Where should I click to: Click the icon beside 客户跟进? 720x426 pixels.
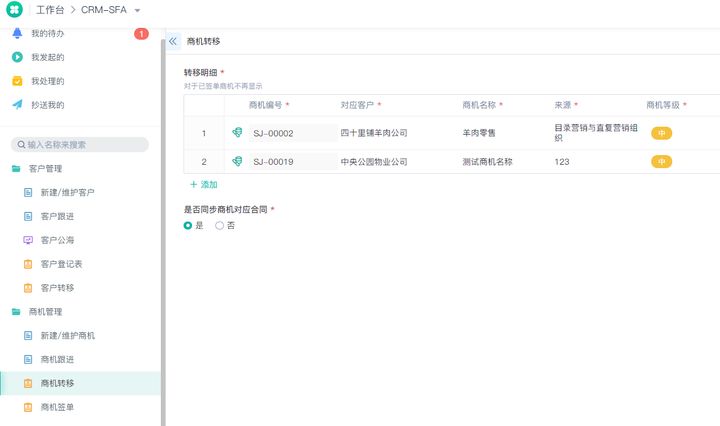pyautogui.click(x=28, y=216)
